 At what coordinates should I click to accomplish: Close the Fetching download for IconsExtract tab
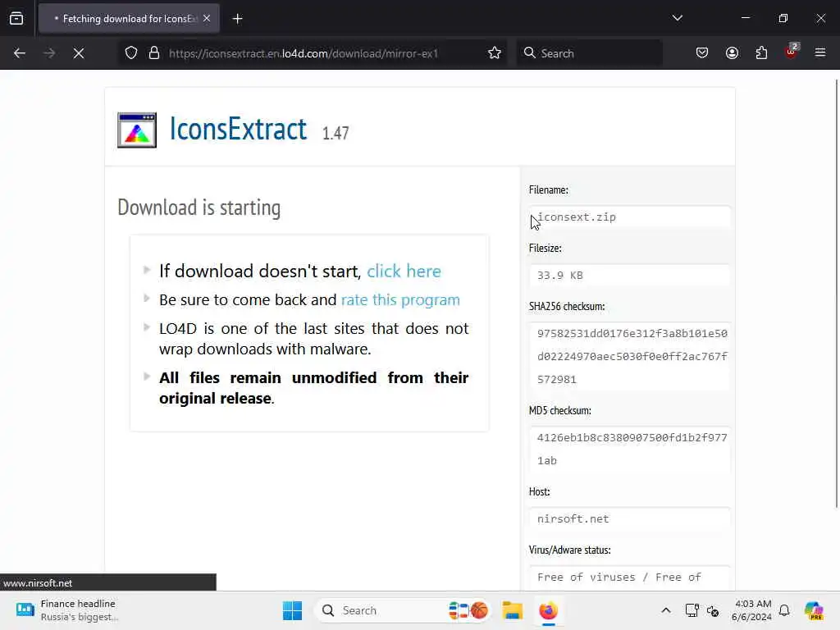point(207,19)
